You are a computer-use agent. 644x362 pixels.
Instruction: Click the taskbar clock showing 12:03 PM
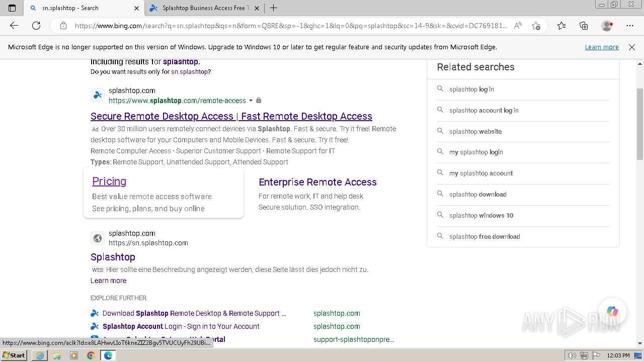coord(618,355)
